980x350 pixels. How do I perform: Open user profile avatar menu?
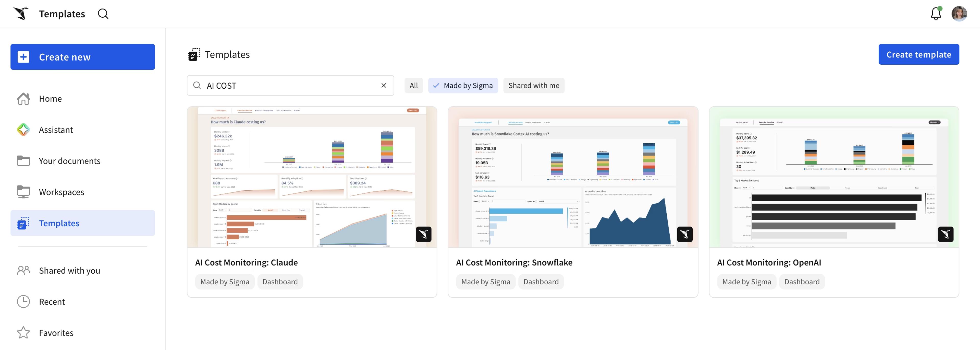pos(959,14)
